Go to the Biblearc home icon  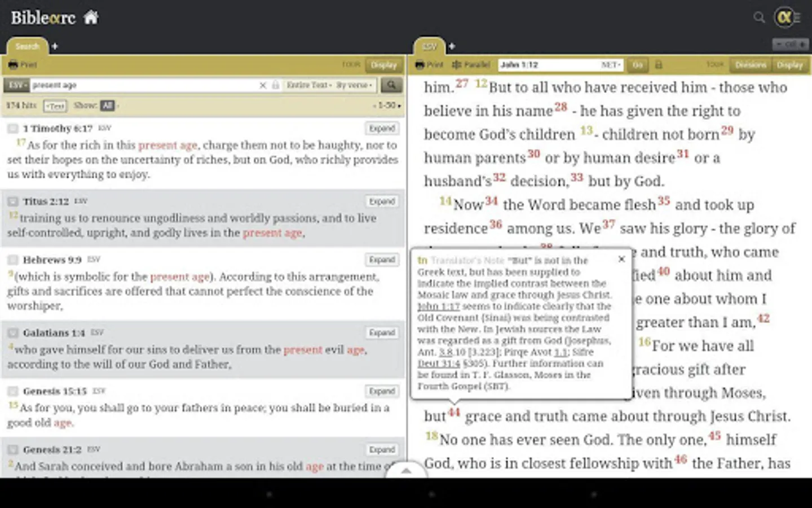point(91,17)
